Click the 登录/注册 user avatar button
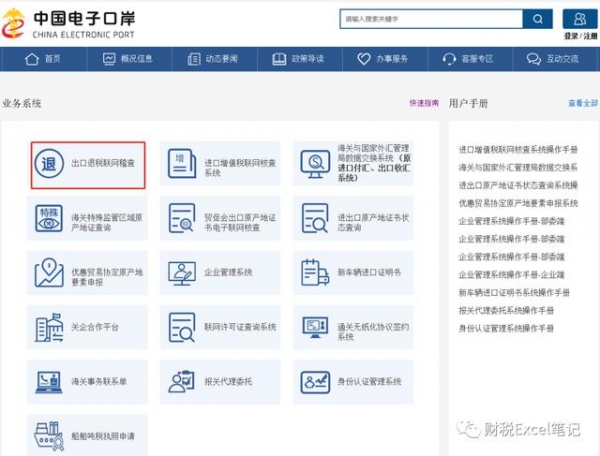The image size is (600, 456). point(580,19)
